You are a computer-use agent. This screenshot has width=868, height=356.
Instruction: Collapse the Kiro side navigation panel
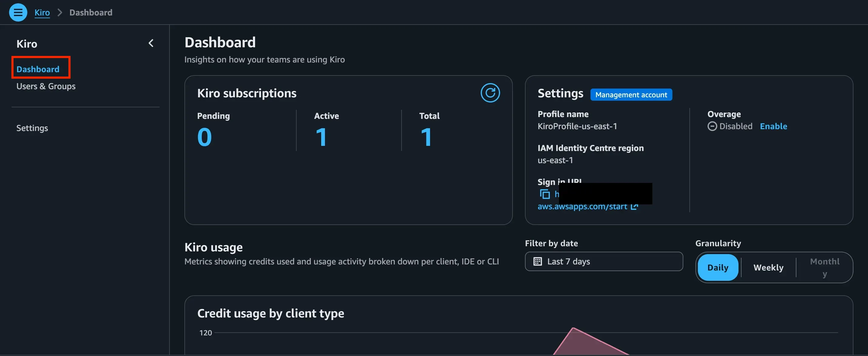(151, 43)
